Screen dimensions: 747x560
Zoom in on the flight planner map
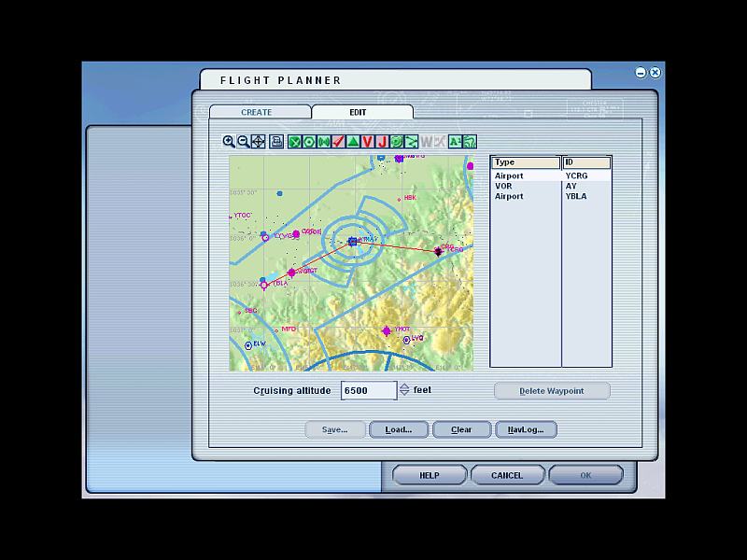pos(229,142)
